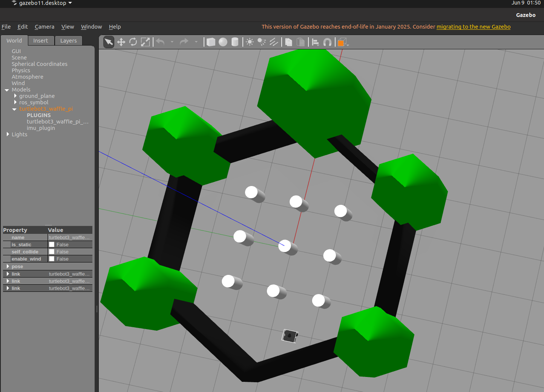Viewport: 544px width, 392px height.
Task: Toggle the snap magnet tool
Action: coord(328,42)
